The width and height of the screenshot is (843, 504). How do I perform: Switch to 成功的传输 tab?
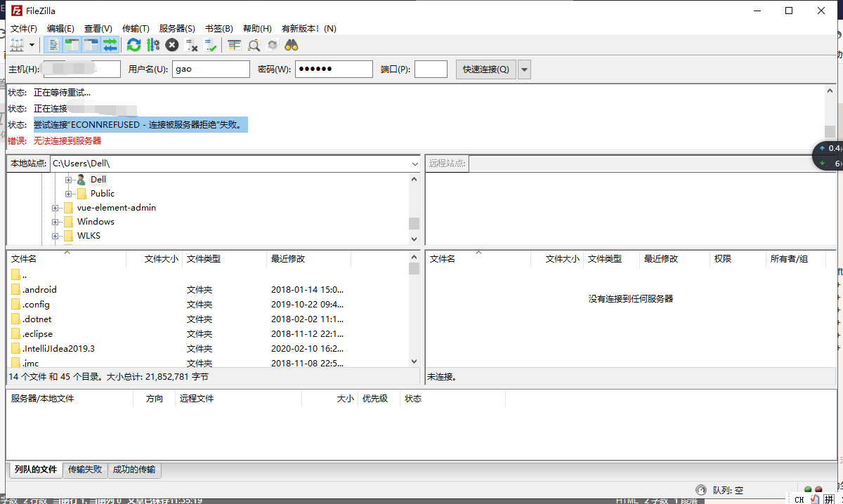pos(134,470)
